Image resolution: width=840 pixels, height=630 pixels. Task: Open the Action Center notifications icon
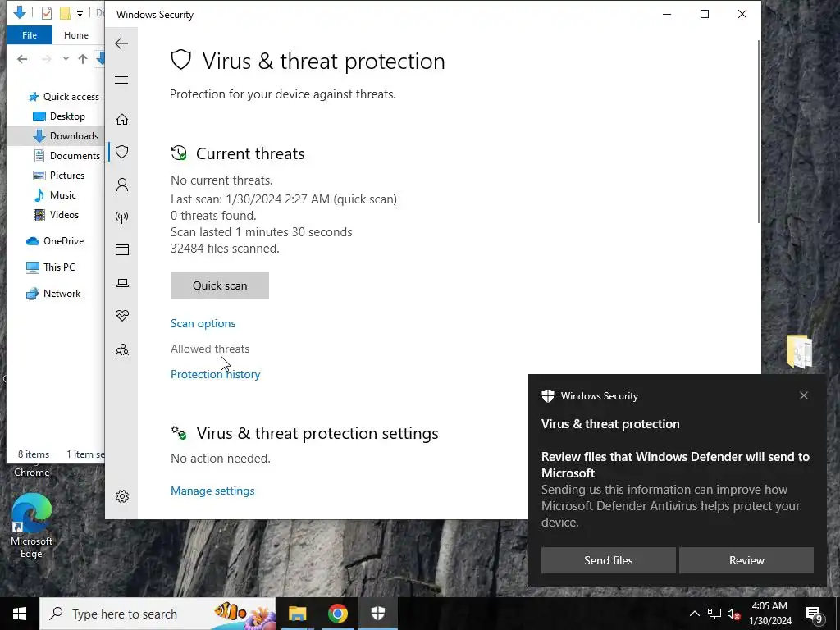tap(815, 614)
